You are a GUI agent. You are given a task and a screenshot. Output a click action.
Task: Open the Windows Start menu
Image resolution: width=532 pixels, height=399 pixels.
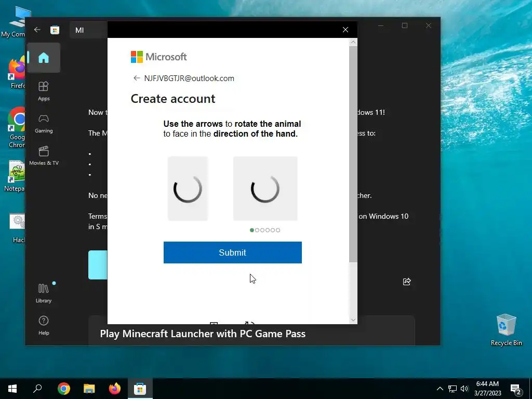pyautogui.click(x=12, y=389)
